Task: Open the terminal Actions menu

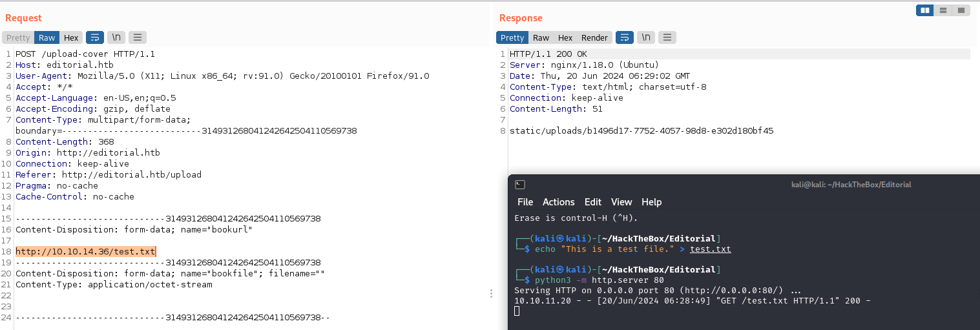Action: pos(558,202)
